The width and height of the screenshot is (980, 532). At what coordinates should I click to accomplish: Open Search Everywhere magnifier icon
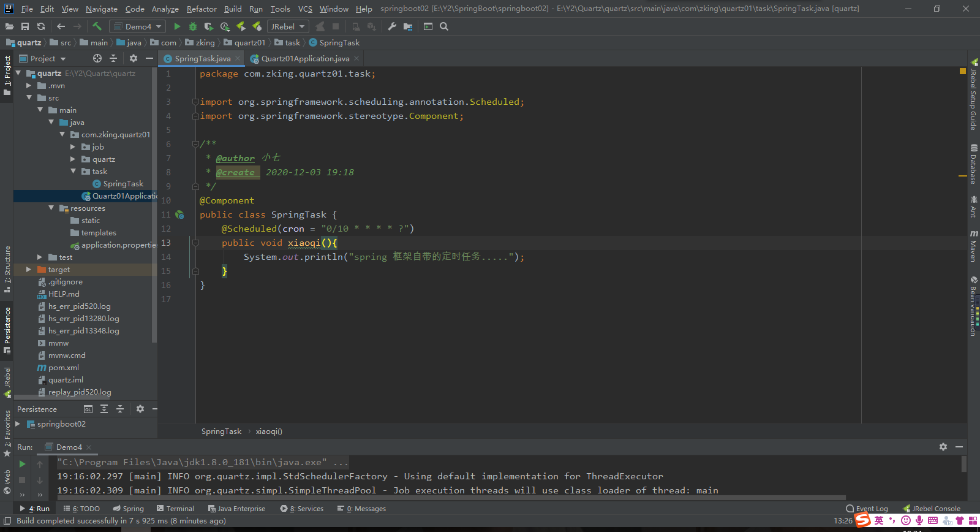pos(444,26)
